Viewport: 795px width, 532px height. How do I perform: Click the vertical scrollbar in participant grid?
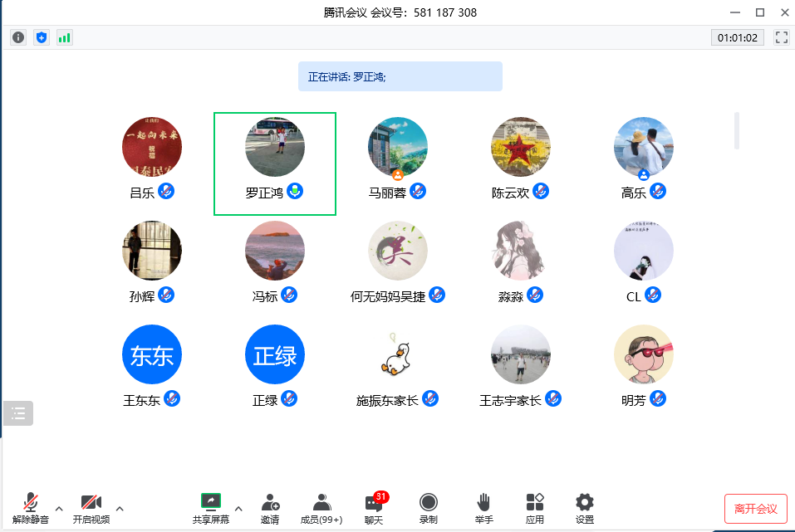(x=737, y=130)
